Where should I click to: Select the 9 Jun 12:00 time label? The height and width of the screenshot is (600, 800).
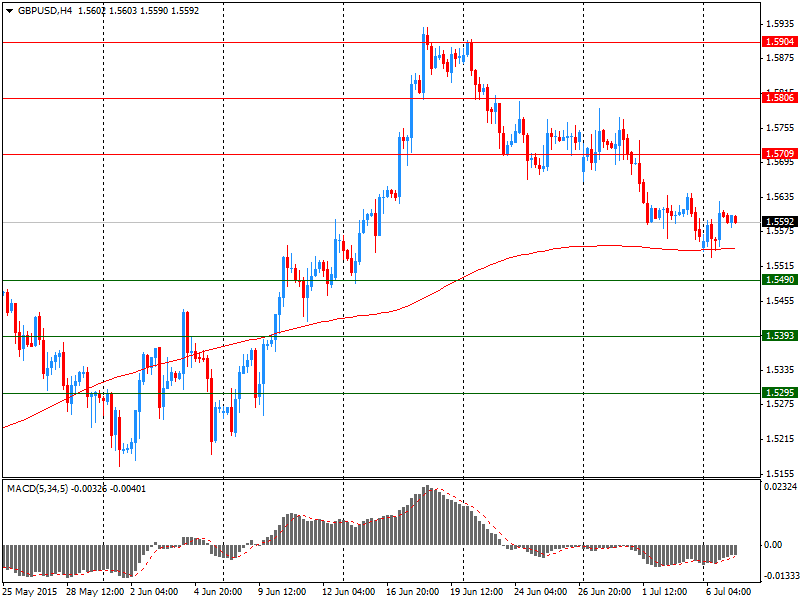point(283,592)
